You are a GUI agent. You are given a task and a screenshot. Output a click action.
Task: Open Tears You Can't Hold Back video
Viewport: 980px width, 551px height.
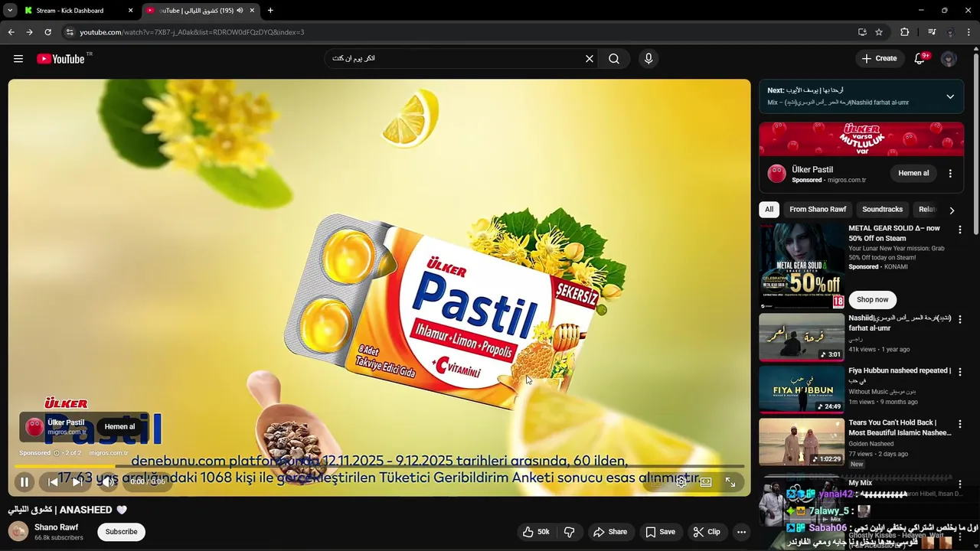[802, 442]
